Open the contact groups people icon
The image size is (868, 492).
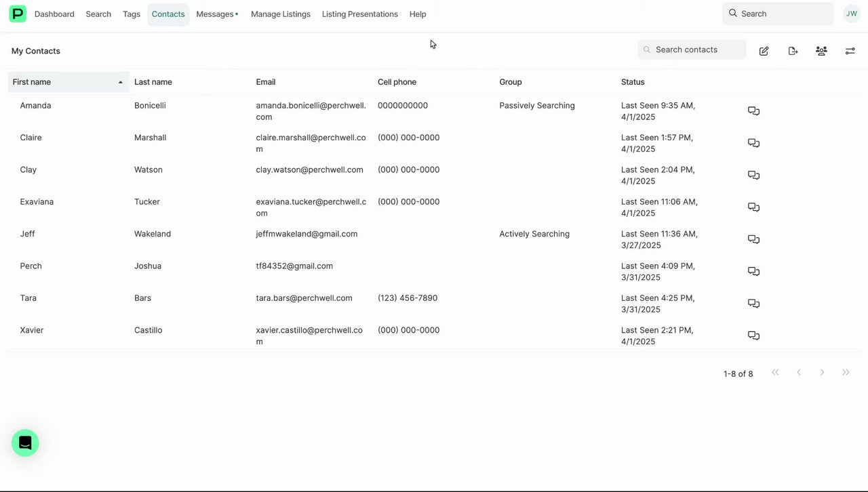click(821, 51)
